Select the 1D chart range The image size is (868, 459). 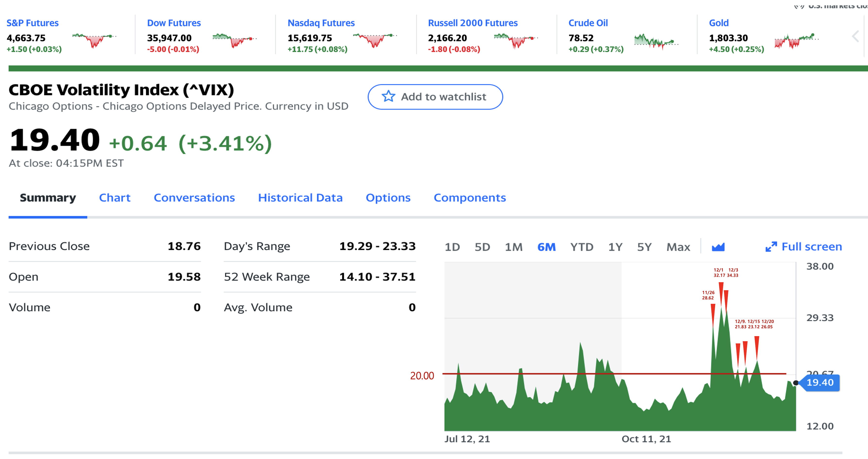pos(452,247)
